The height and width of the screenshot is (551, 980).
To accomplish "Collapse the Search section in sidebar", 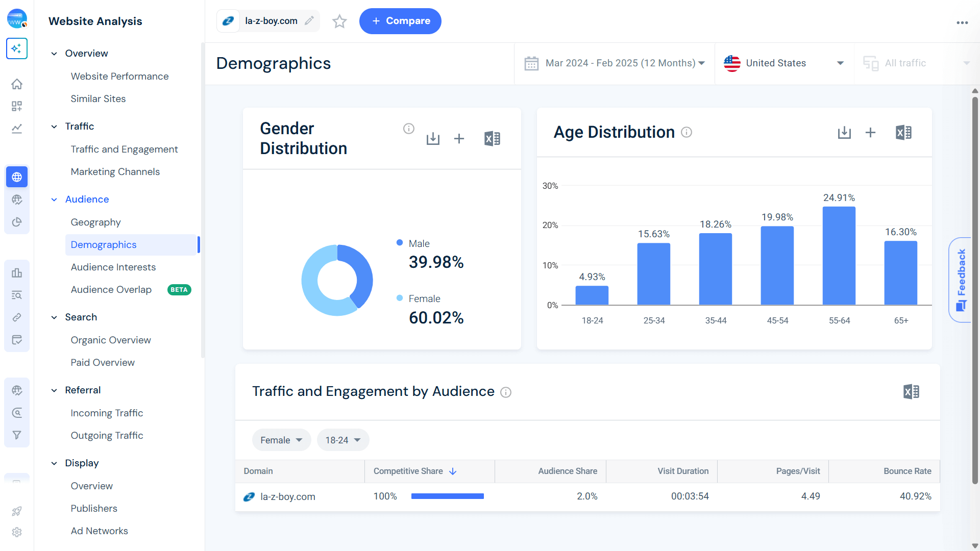I will (54, 317).
